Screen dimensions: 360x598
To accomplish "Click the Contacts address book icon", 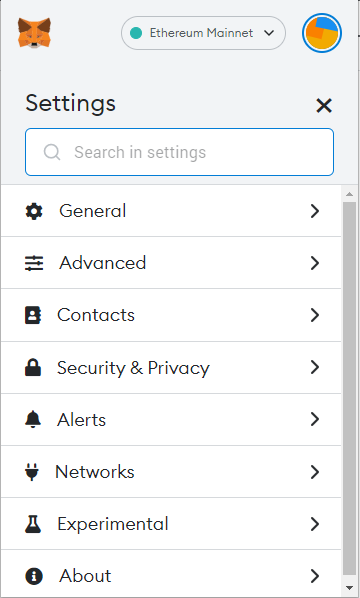I will tap(33, 315).
